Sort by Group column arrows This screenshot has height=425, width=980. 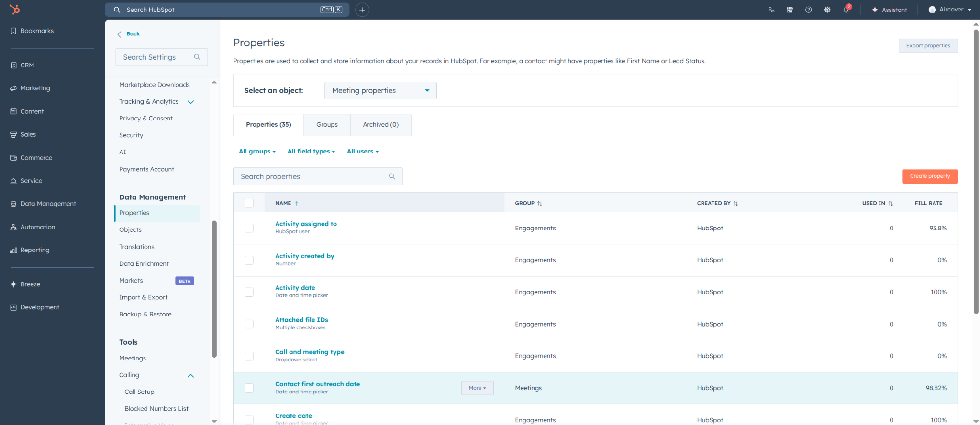(540, 203)
